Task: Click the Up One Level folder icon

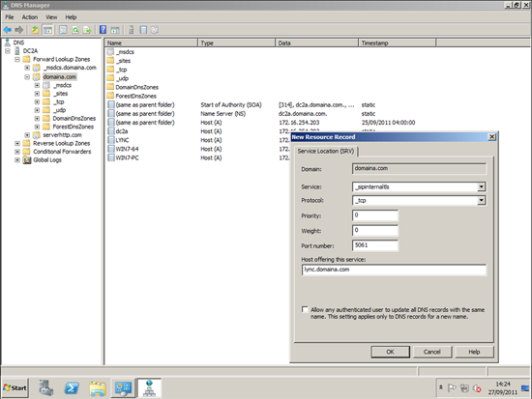Action: pos(35,30)
